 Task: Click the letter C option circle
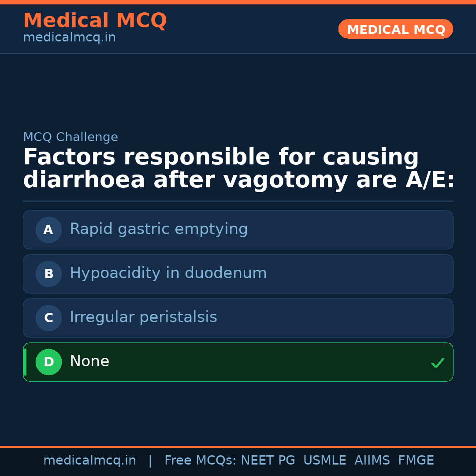(48, 318)
